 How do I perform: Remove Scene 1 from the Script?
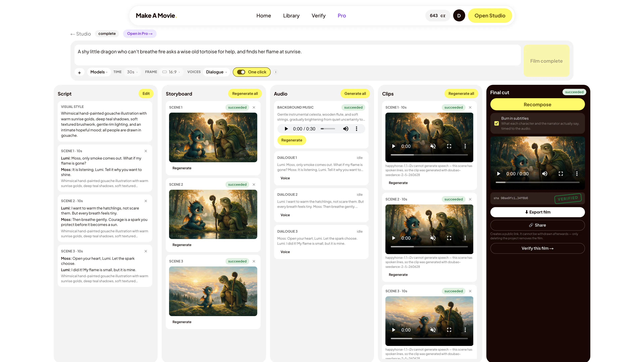(146, 151)
